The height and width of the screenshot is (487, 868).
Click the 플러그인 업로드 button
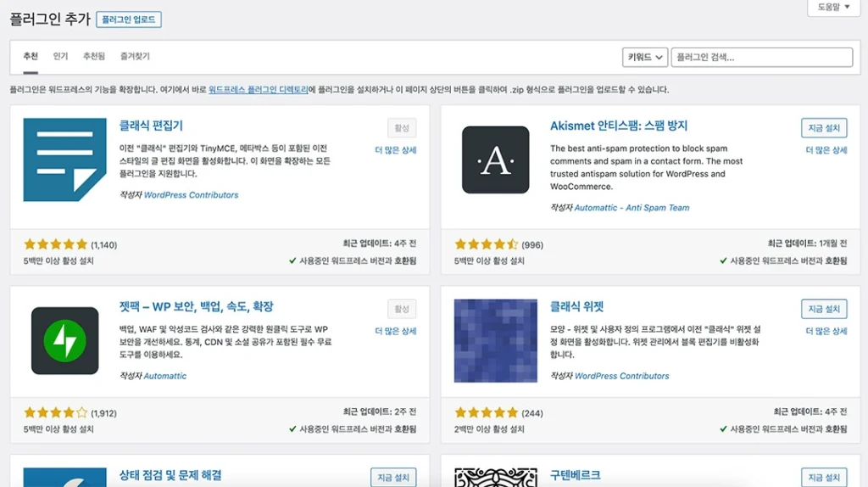click(x=129, y=20)
